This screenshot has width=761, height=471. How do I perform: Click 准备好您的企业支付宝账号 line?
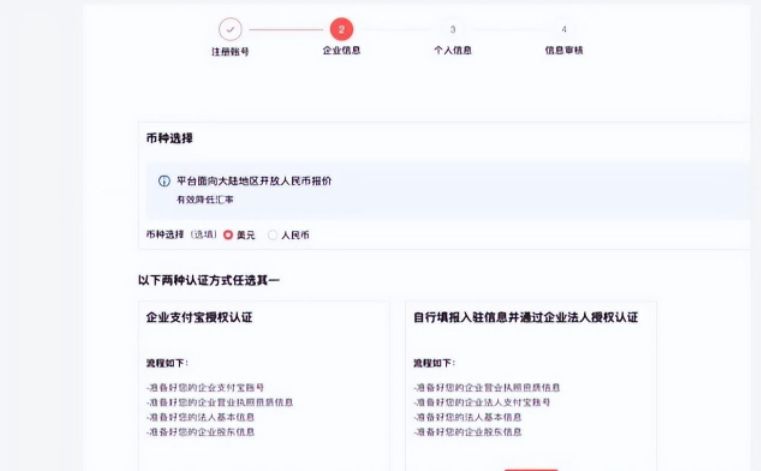click(205, 387)
